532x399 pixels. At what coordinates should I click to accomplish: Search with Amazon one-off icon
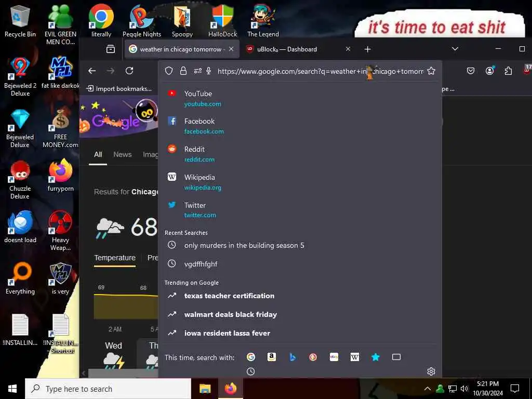point(271,357)
